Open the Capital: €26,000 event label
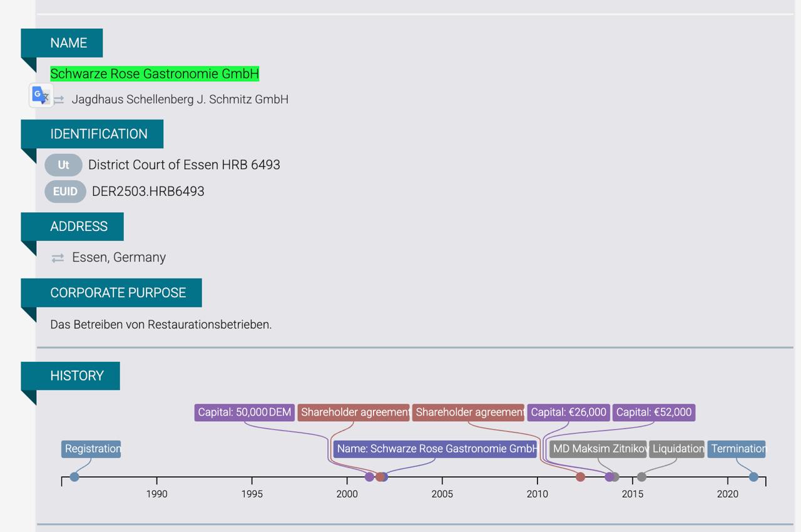Image resolution: width=801 pixels, height=532 pixels. tap(568, 412)
